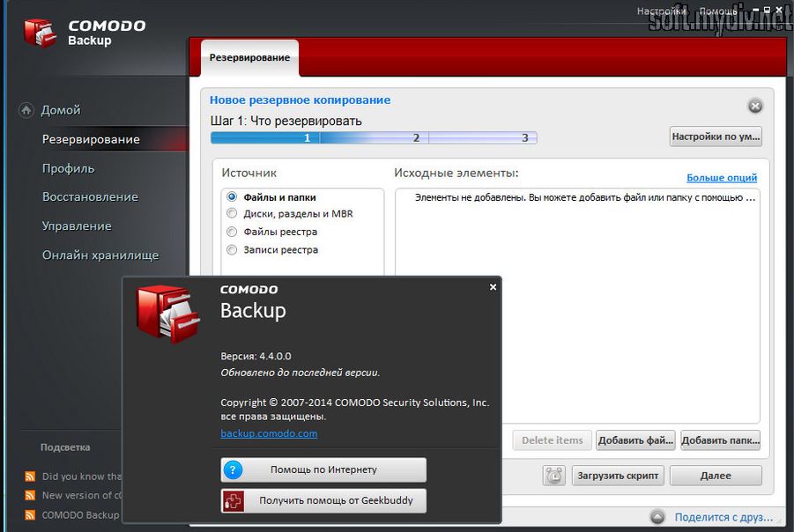Click the Home icon beside Домой
This screenshot has width=794, height=532.
pos(26,110)
